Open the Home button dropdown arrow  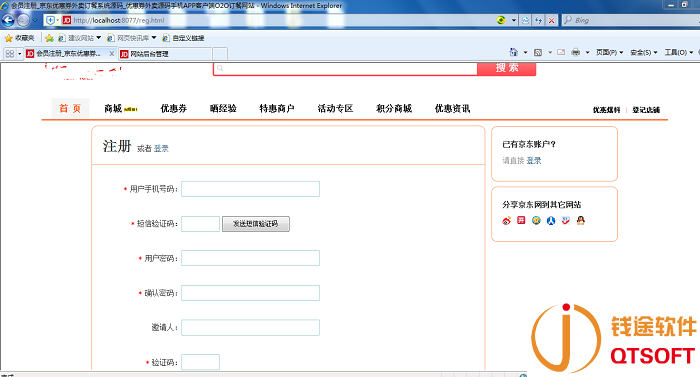tap(525, 52)
